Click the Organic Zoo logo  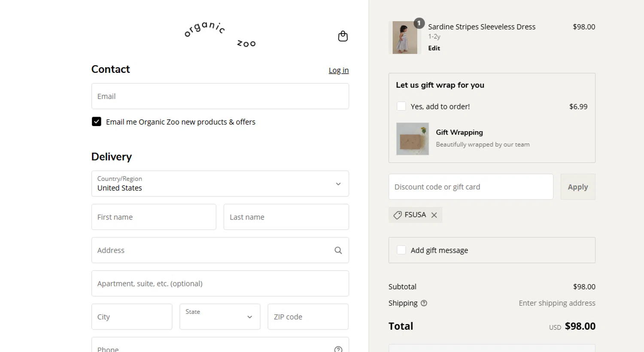(x=220, y=35)
